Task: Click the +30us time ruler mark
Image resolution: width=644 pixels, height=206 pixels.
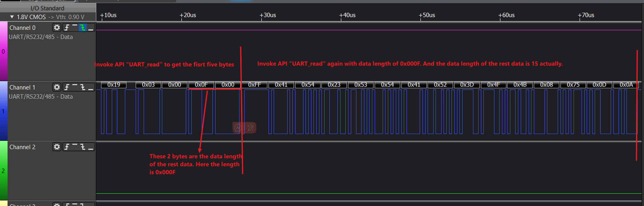Action: 268,15
